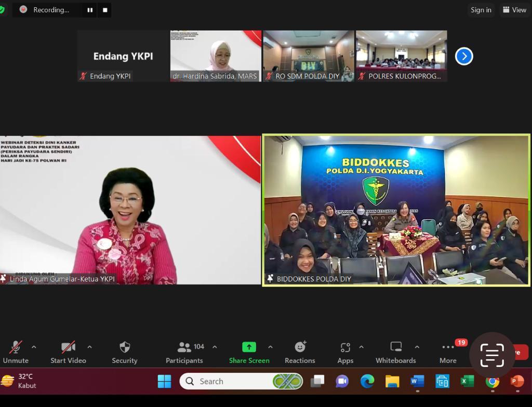Click the Sign in button
The image size is (532, 407).
click(x=481, y=10)
